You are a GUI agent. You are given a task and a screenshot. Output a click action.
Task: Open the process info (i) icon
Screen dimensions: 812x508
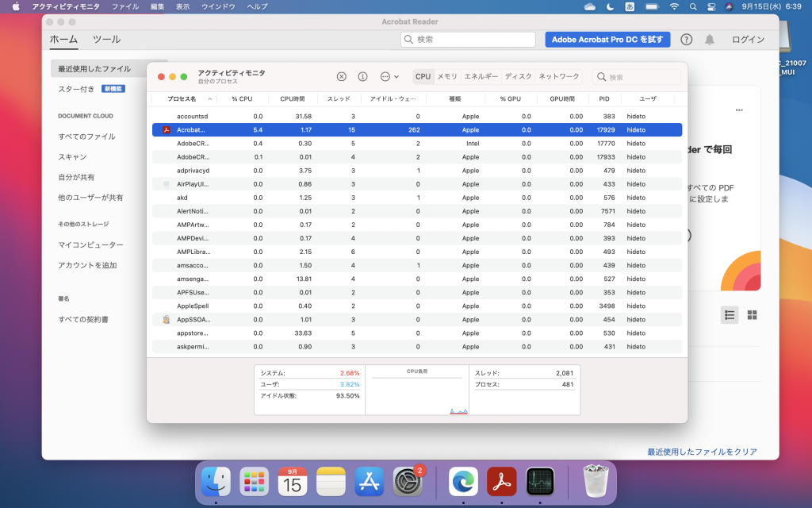(x=361, y=76)
